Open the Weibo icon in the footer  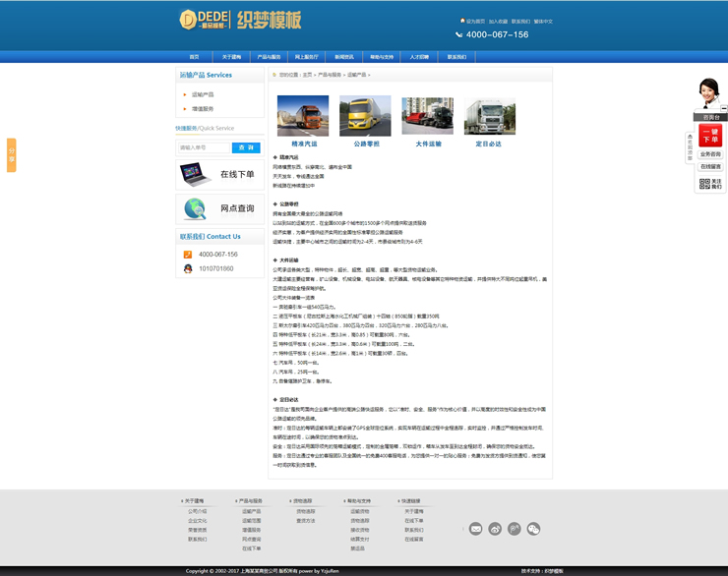point(495,529)
